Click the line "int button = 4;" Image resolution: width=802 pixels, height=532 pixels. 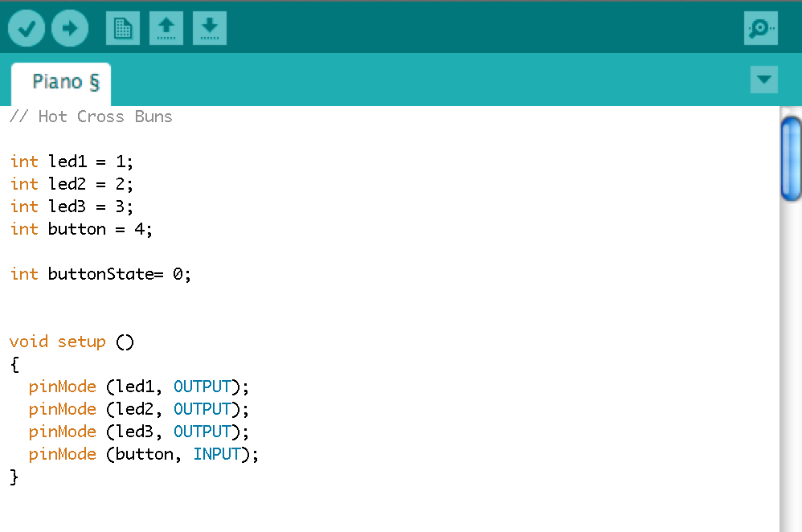(x=81, y=229)
